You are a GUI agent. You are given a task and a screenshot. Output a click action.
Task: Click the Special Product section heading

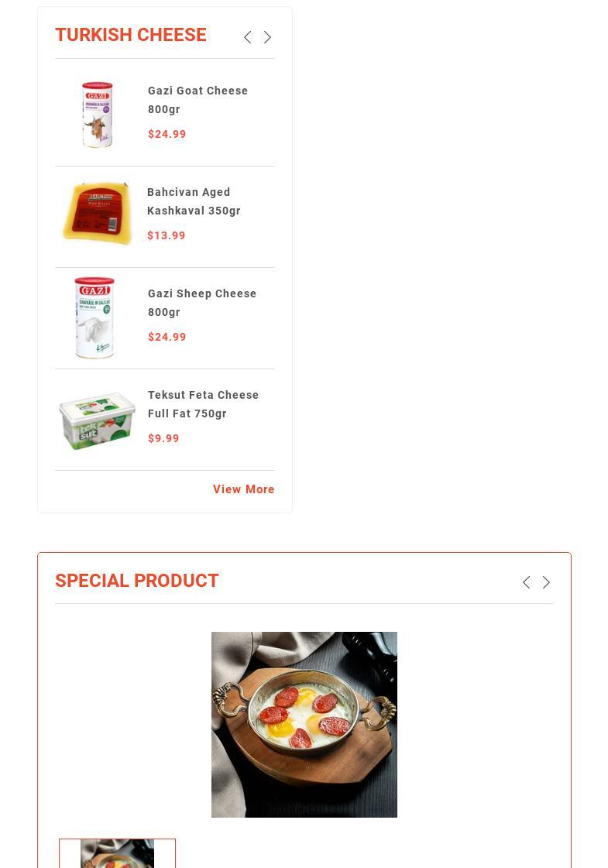[x=137, y=581]
